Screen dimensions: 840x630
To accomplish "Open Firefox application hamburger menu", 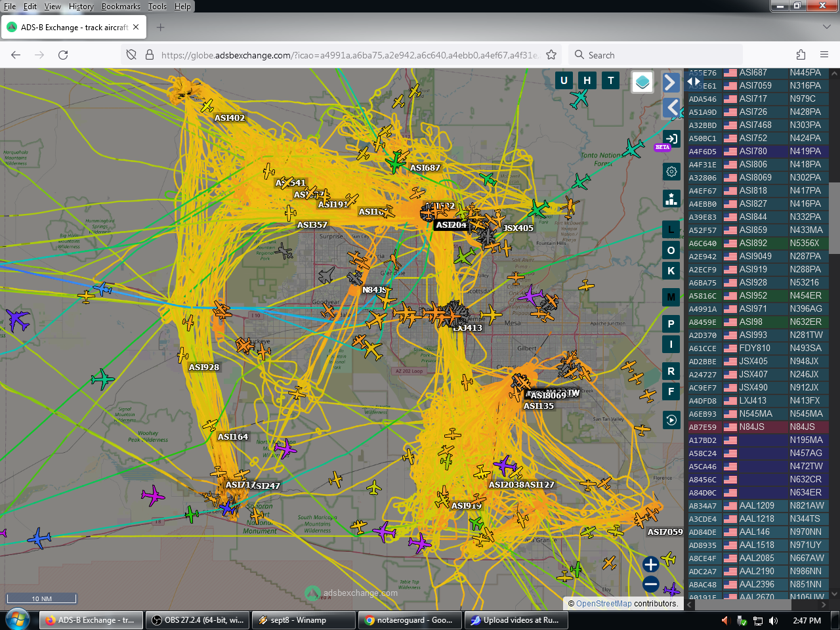I will pyautogui.click(x=824, y=55).
